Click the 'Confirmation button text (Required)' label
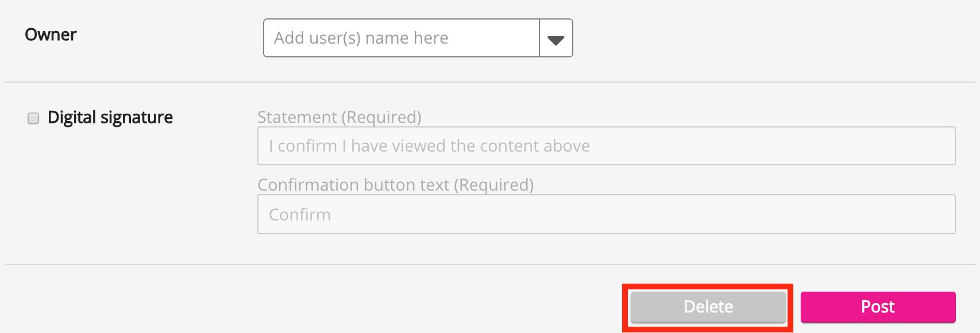This screenshot has width=980, height=333. click(396, 185)
